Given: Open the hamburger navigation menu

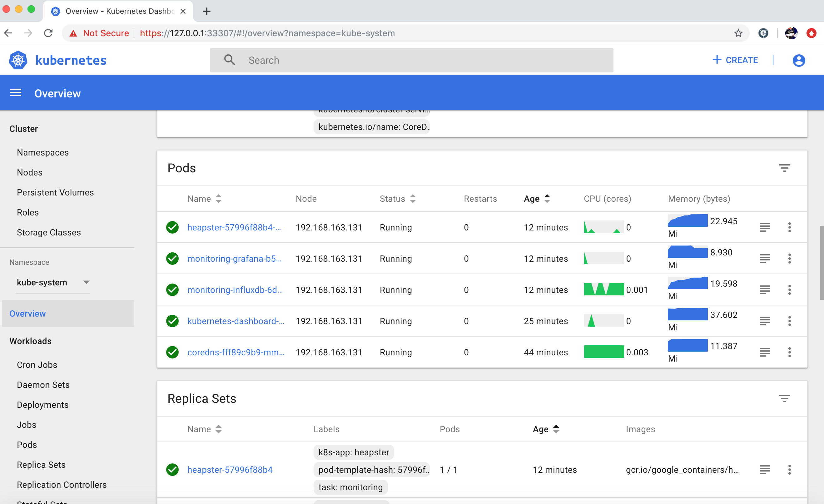Looking at the screenshot, I should pyautogui.click(x=15, y=93).
